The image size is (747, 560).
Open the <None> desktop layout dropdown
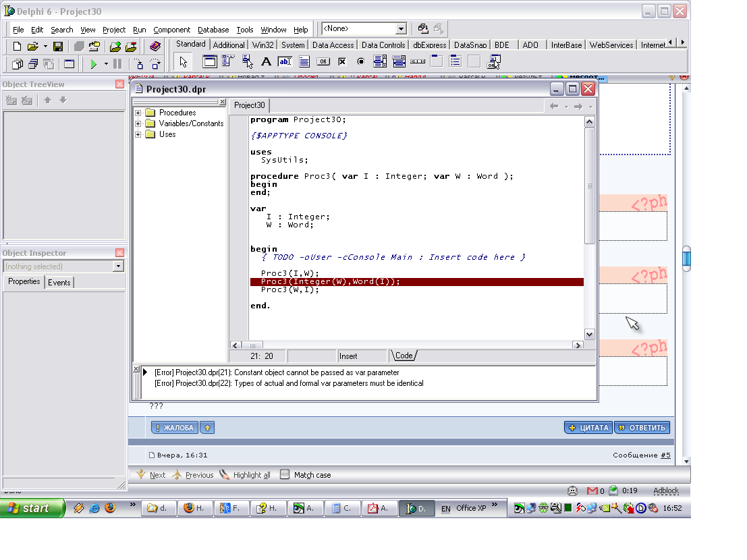(401, 29)
